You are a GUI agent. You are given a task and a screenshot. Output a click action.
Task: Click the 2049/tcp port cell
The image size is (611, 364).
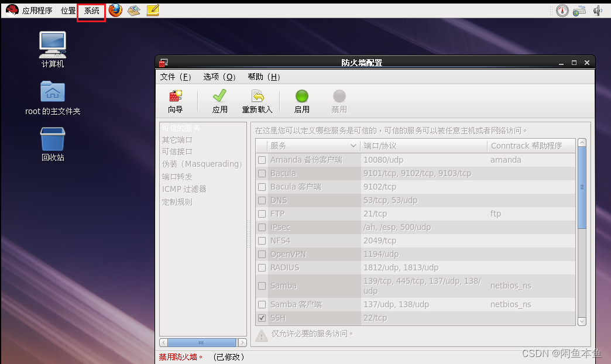[x=380, y=241]
